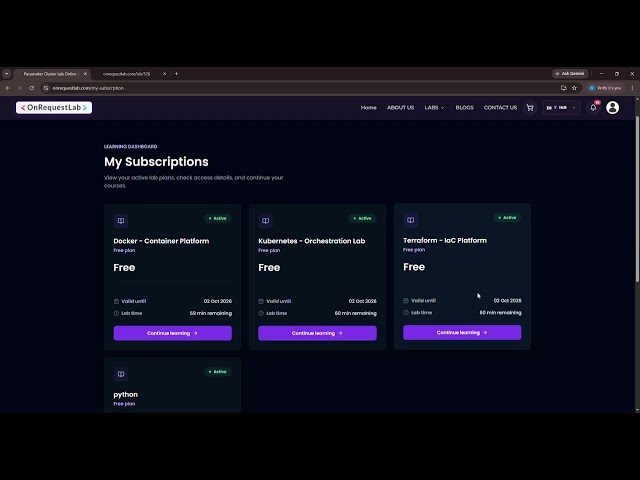Click Active badge on Terraform card
Image resolution: width=640 pixels, height=480 pixels.
pos(507,218)
